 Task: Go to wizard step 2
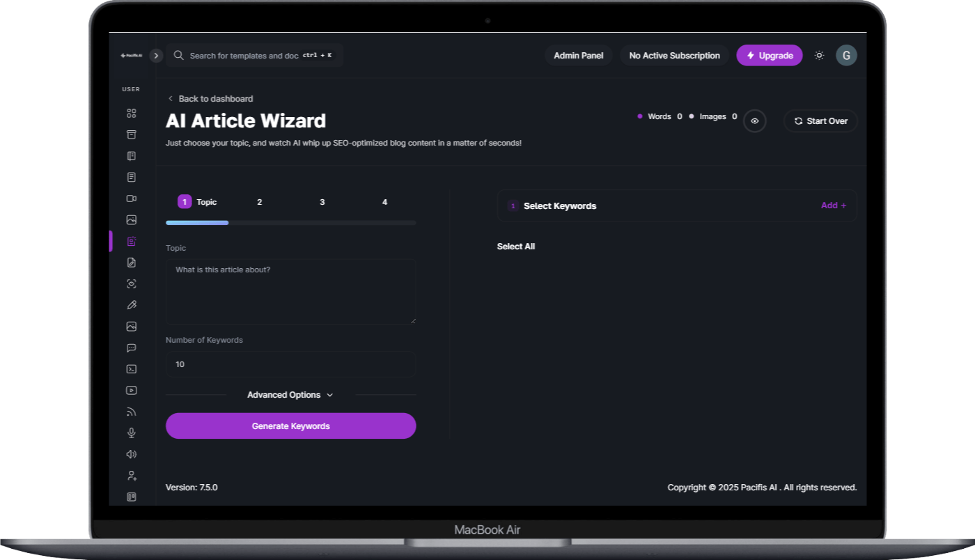point(260,202)
